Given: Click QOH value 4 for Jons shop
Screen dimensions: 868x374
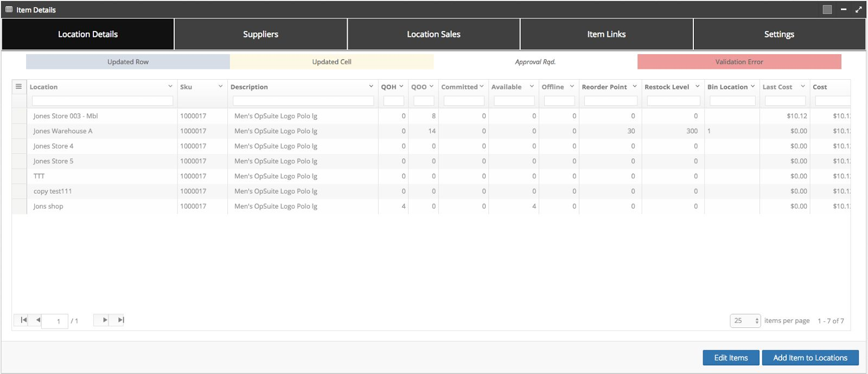Looking at the screenshot, I should pos(403,207).
